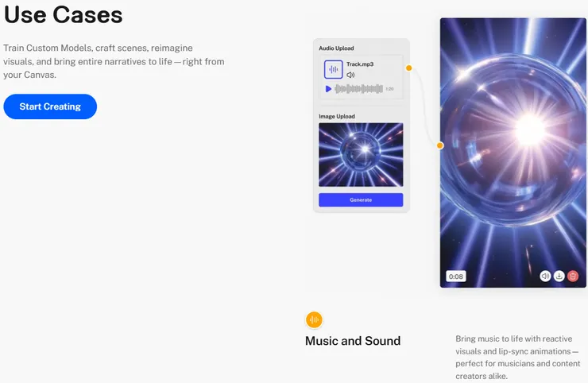Select the uploaded disco ball image thumbnail
The image size is (588, 383).
pos(361,154)
